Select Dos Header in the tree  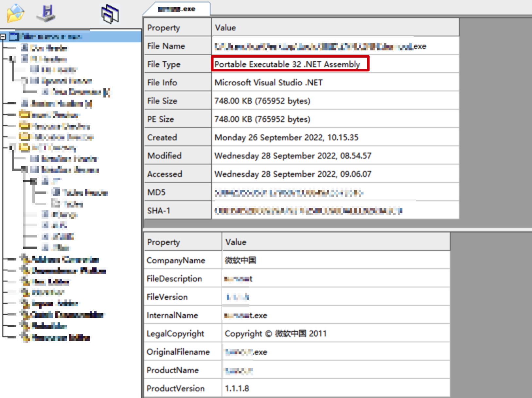48,48
